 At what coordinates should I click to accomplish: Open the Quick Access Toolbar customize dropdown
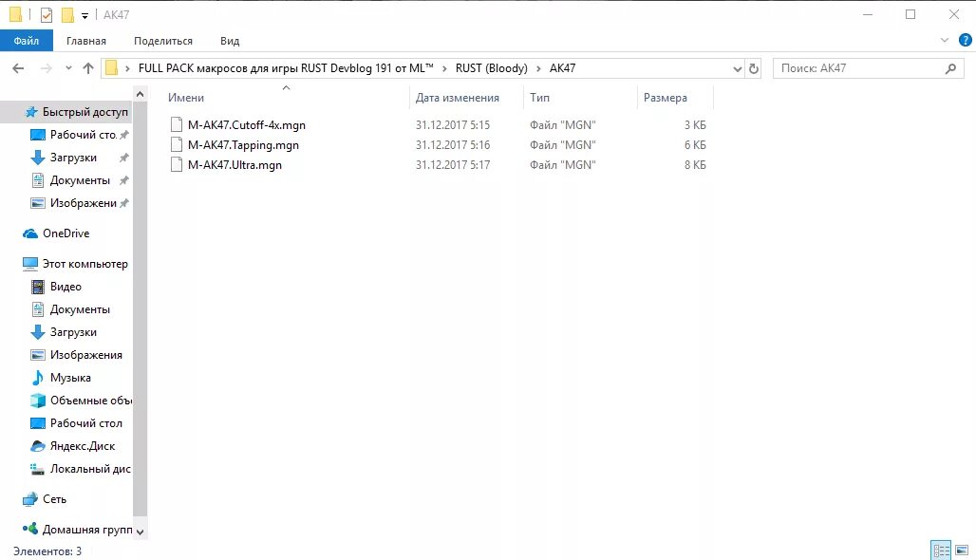pos(84,15)
